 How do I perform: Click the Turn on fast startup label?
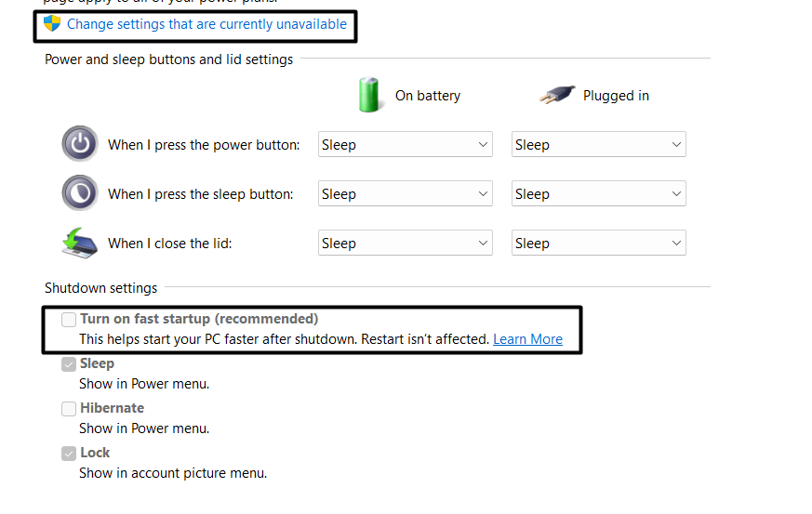199,319
